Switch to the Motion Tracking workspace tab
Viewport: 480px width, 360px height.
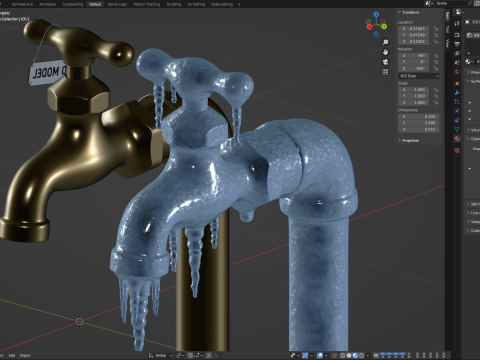coord(147,4)
